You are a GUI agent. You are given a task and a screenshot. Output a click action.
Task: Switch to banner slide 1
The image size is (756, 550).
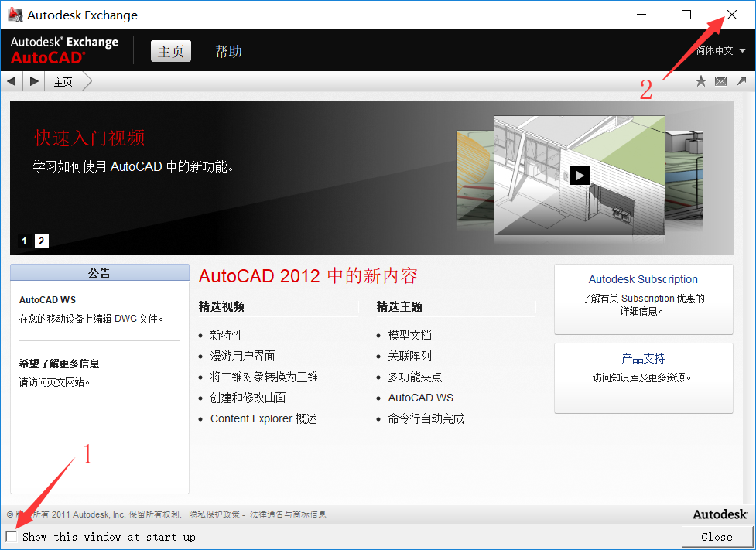pyautogui.click(x=24, y=241)
